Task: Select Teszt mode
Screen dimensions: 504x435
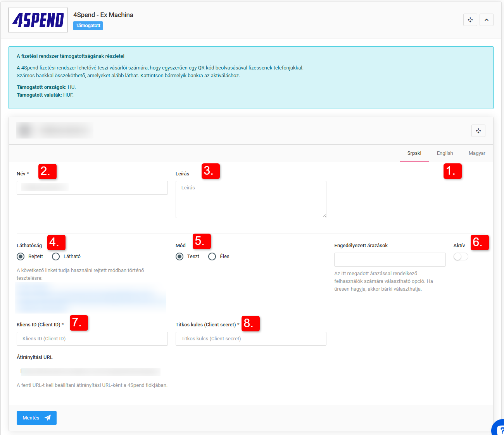Action: (x=180, y=256)
